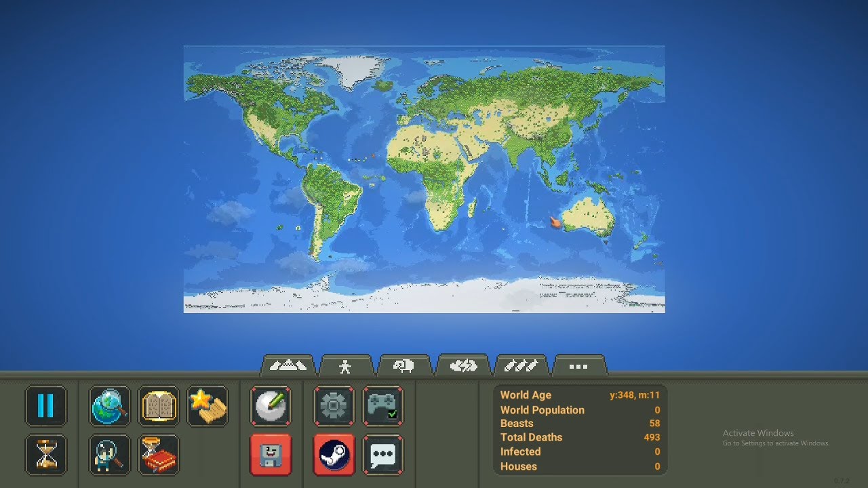Click the gamepad icon with green checkmark
The width and height of the screenshot is (868, 488).
click(383, 406)
